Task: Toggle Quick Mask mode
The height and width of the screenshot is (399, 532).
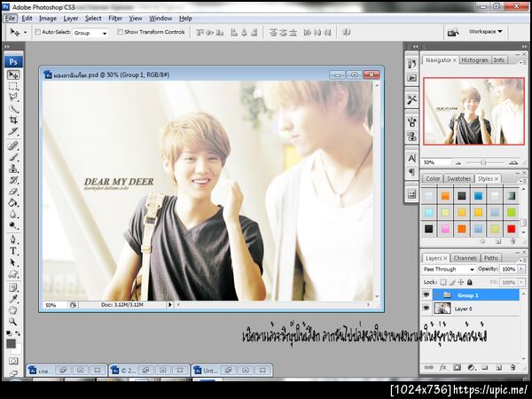Action: click(x=13, y=361)
